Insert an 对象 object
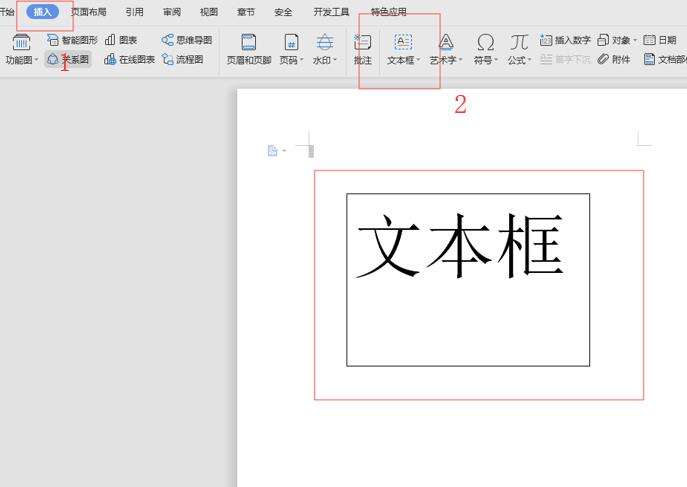The height and width of the screenshot is (487, 687). [x=614, y=40]
